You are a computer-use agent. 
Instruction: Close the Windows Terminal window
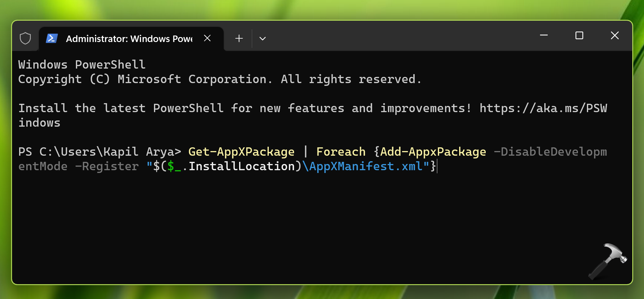click(x=615, y=36)
